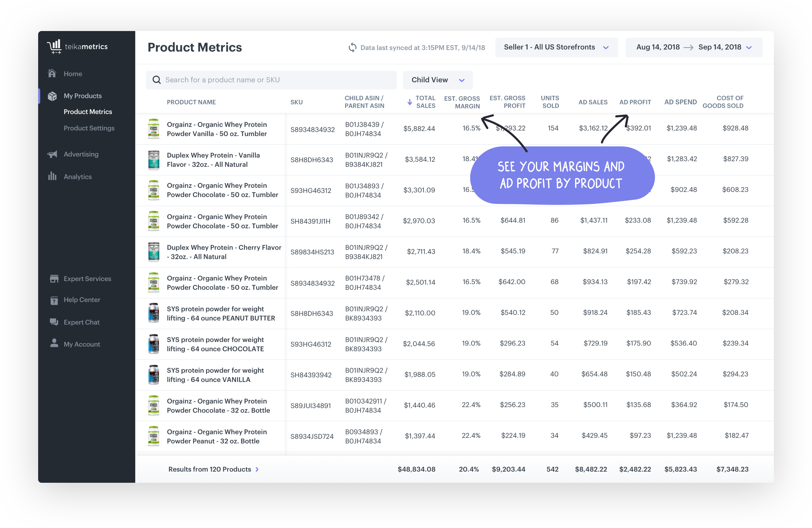
Task: Open the Home page via house icon
Action: click(52, 73)
